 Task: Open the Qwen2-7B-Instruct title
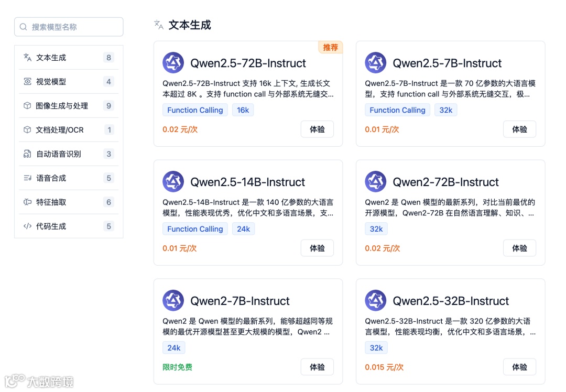(240, 301)
